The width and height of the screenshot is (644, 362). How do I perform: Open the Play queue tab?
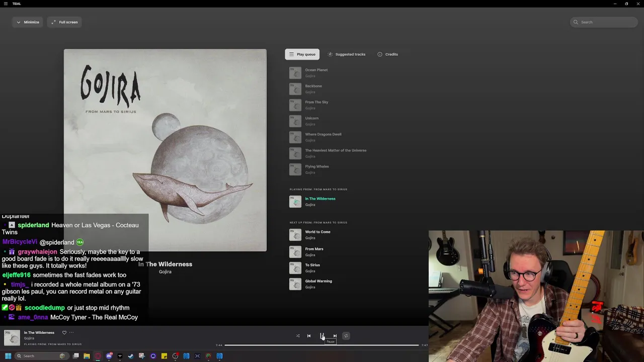[302, 54]
